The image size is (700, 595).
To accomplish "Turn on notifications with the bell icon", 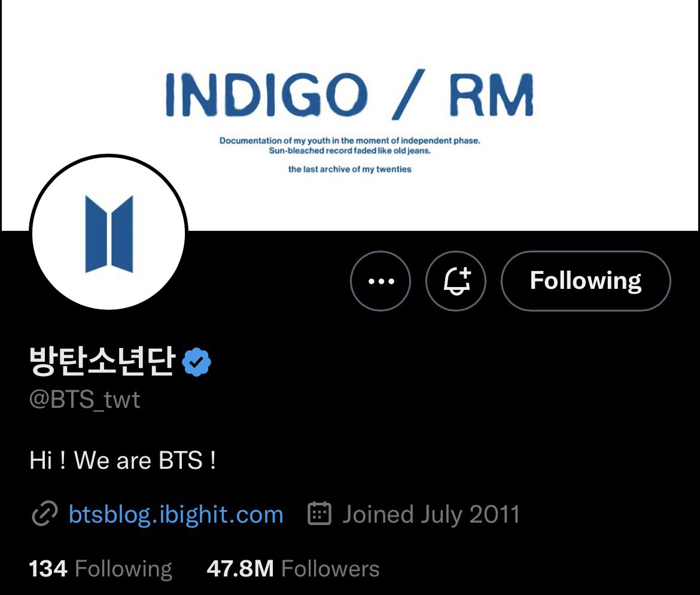I will pos(456,281).
